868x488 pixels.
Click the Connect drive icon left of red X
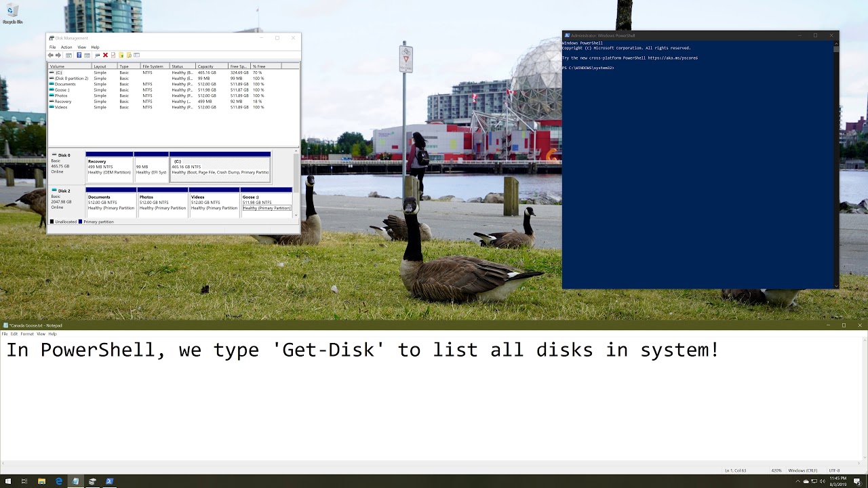pyautogui.click(x=97, y=55)
